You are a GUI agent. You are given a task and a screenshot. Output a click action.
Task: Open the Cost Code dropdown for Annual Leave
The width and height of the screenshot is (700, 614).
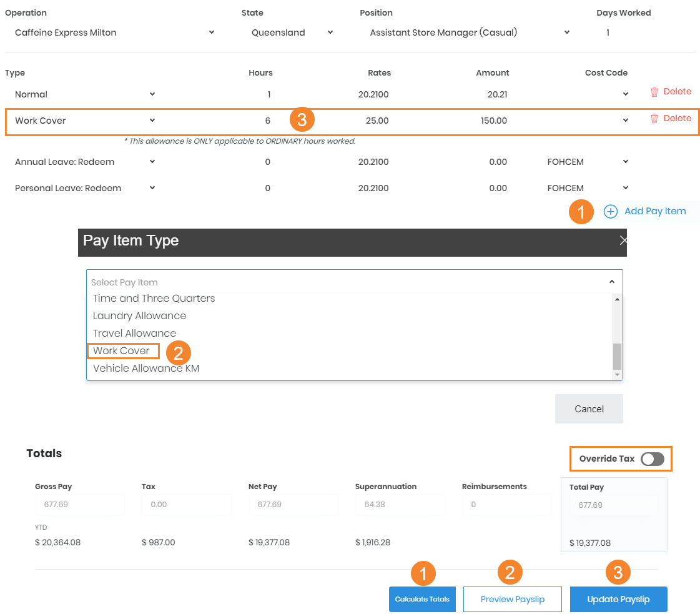pos(625,162)
